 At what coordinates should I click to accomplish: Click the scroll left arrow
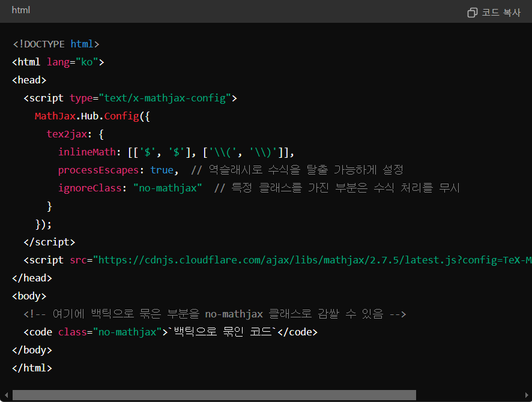[x=6, y=395]
